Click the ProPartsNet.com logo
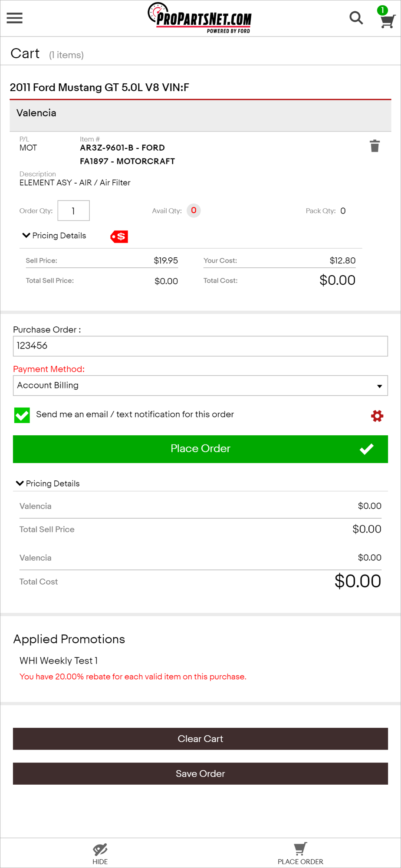 tap(200, 18)
